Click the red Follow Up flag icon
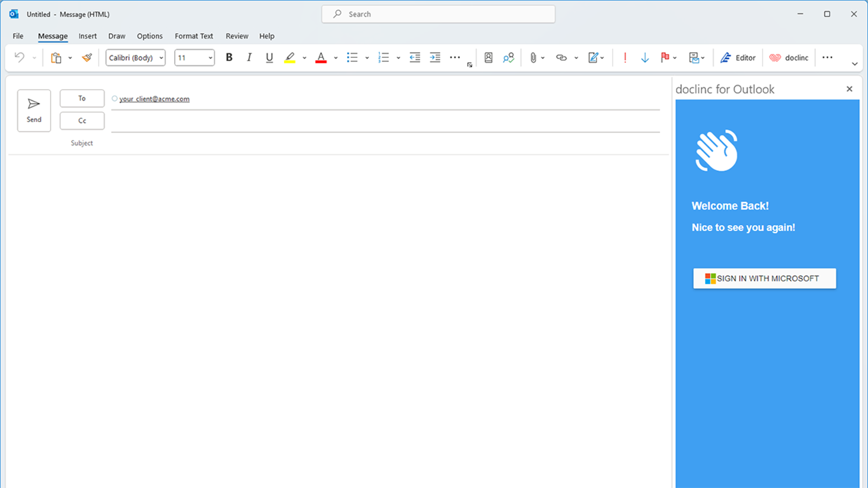 coord(665,58)
